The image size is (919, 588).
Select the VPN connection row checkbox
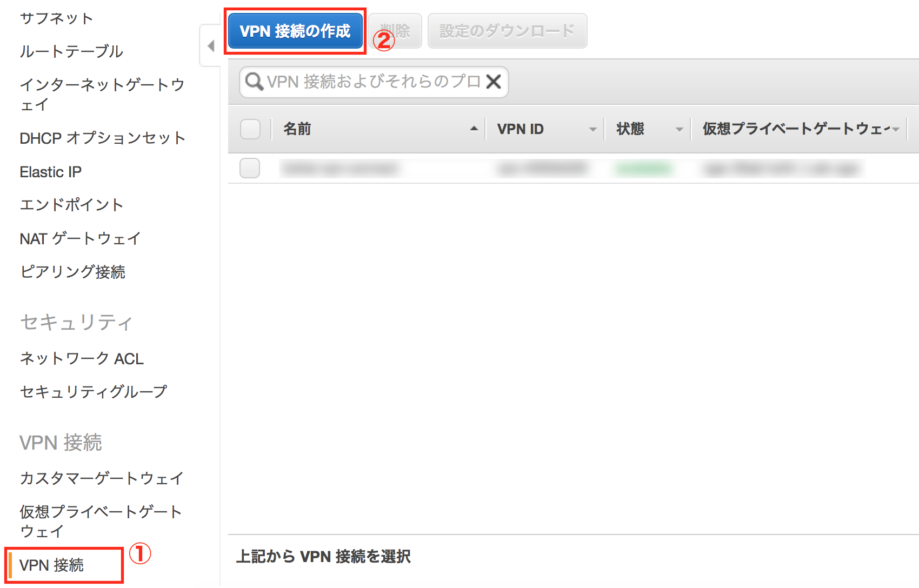click(249, 168)
